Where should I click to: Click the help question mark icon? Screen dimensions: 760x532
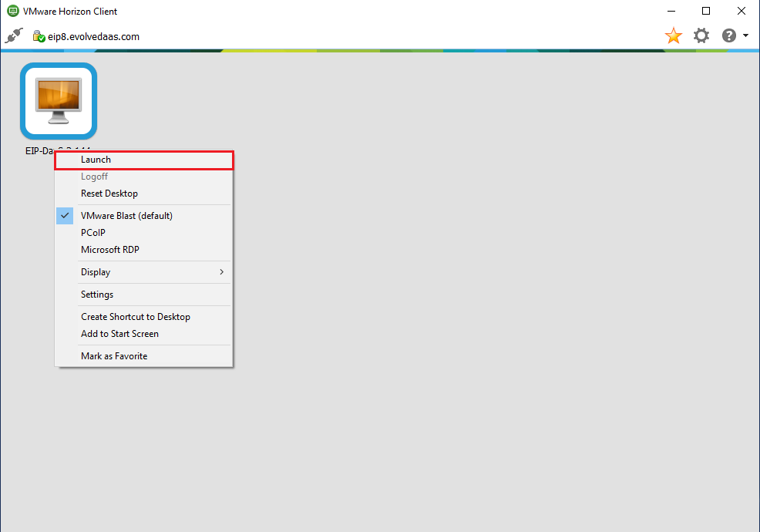pos(728,36)
